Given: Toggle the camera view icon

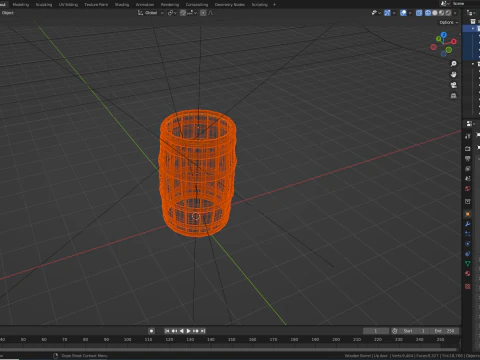Looking at the screenshot, I should tap(454, 85).
